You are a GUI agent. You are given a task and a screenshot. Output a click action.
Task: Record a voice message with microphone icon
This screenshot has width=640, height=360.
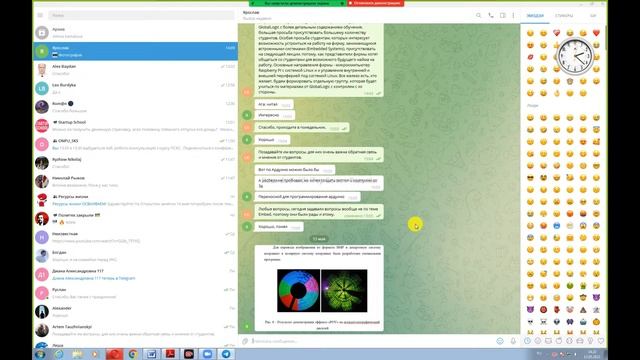pos(513,341)
